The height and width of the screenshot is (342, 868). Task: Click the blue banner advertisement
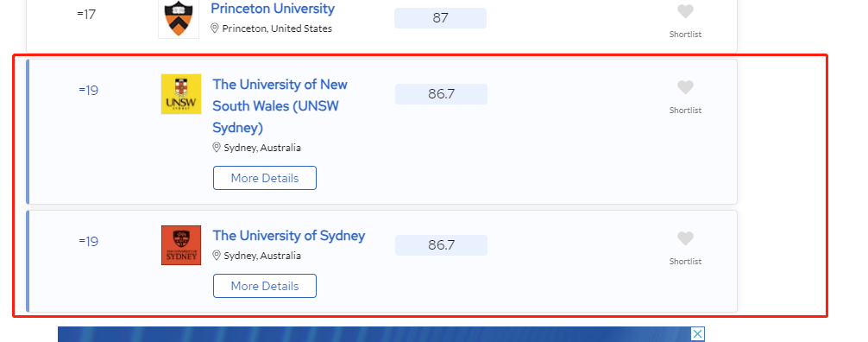pos(374,334)
